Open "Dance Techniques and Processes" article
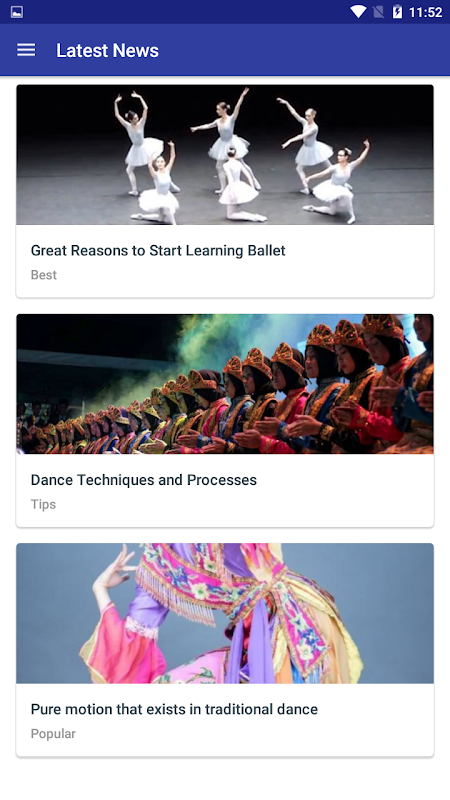Viewport: 450px width, 800px height. point(144,480)
